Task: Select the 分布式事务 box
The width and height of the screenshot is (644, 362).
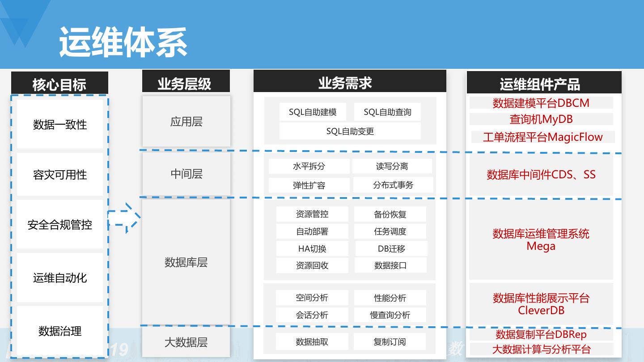Action: click(393, 185)
